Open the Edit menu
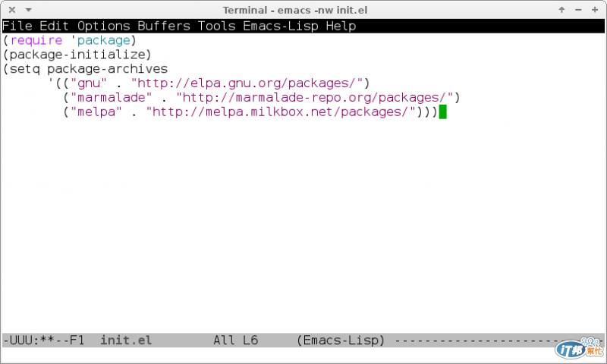607x364 pixels. tap(54, 26)
